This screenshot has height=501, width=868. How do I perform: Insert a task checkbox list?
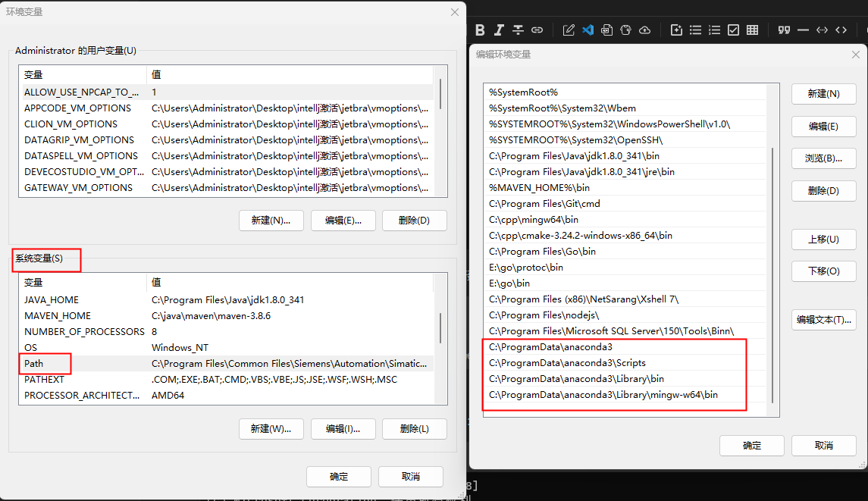point(734,30)
